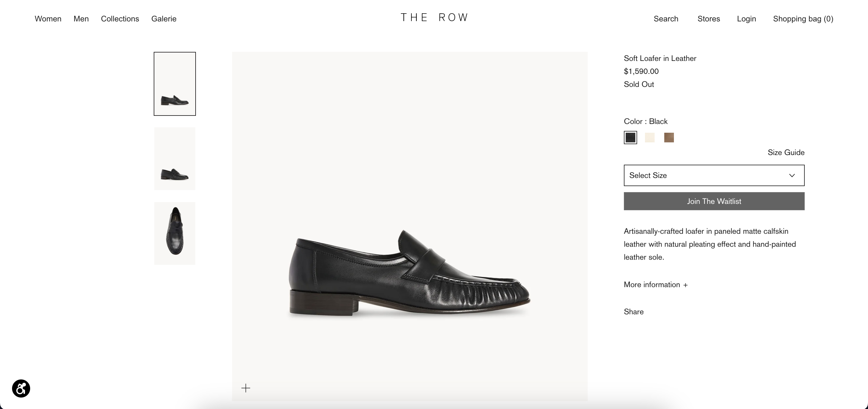
Task: Click the Search link
Action: tap(666, 19)
